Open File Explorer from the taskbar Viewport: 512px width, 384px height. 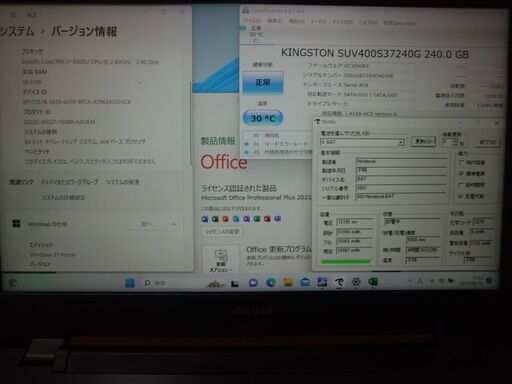coord(288,283)
